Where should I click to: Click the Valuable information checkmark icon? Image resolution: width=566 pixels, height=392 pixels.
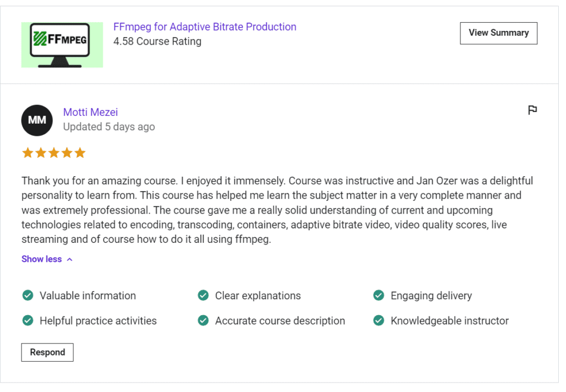click(28, 295)
